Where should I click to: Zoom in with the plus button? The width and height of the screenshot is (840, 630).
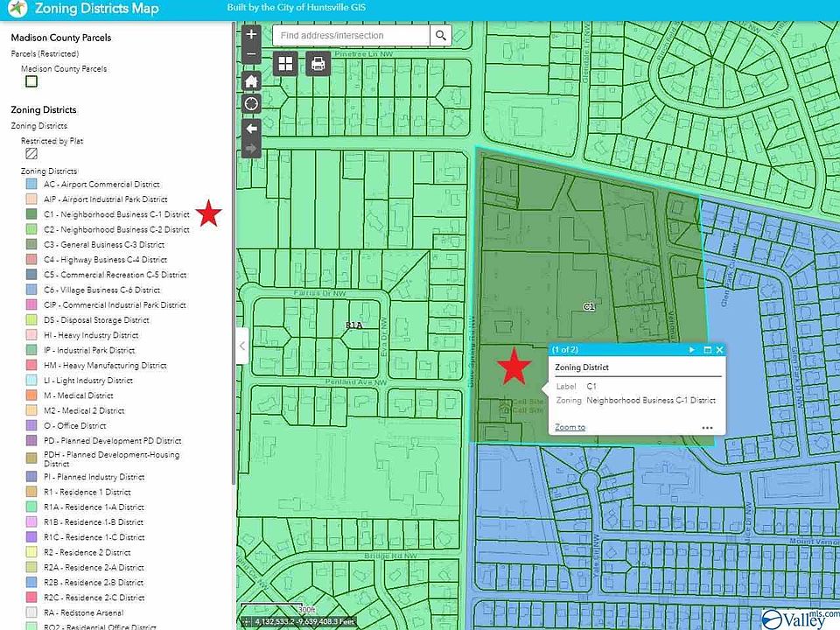point(252,35)
